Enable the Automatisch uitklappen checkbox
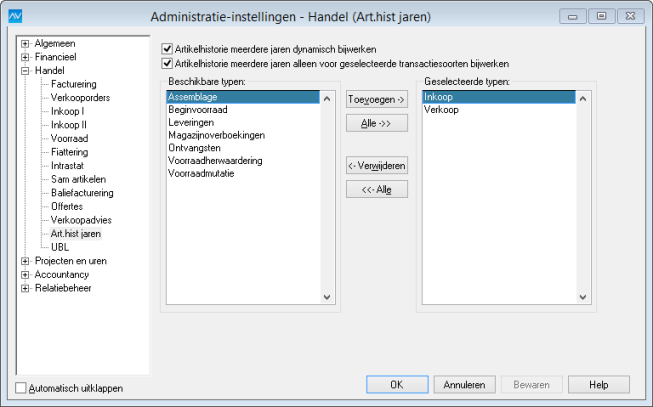 21,388
